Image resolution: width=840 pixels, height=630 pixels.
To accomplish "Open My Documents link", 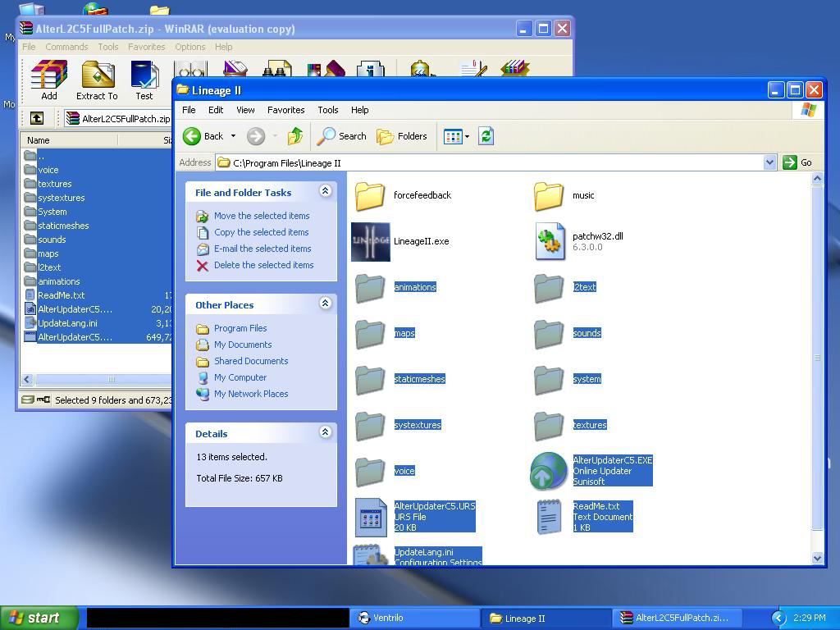I will [243, 345].
